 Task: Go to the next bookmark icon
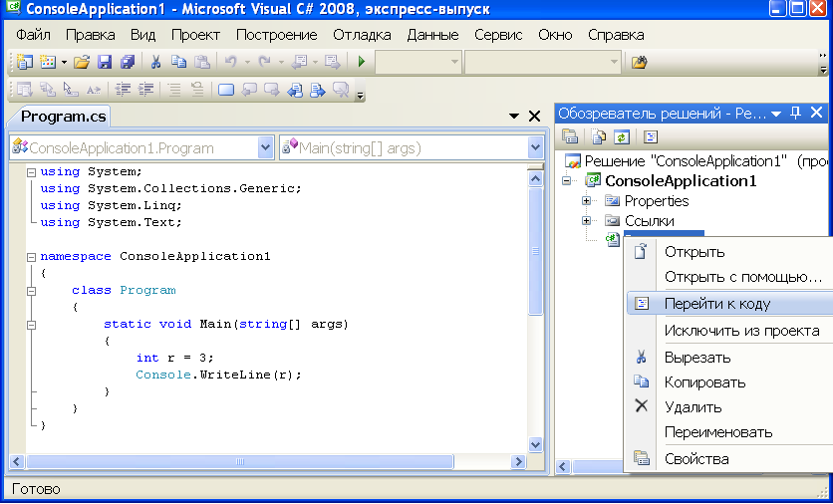272,90
